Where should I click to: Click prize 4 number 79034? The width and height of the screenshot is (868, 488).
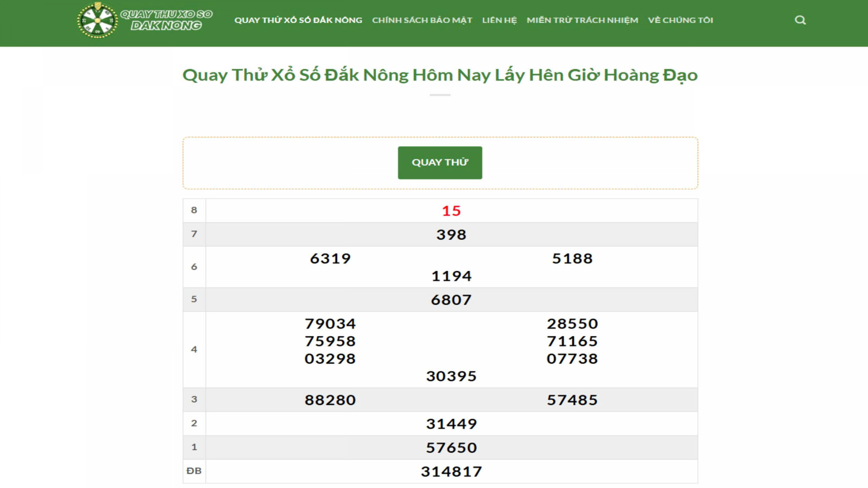point(330,324)
